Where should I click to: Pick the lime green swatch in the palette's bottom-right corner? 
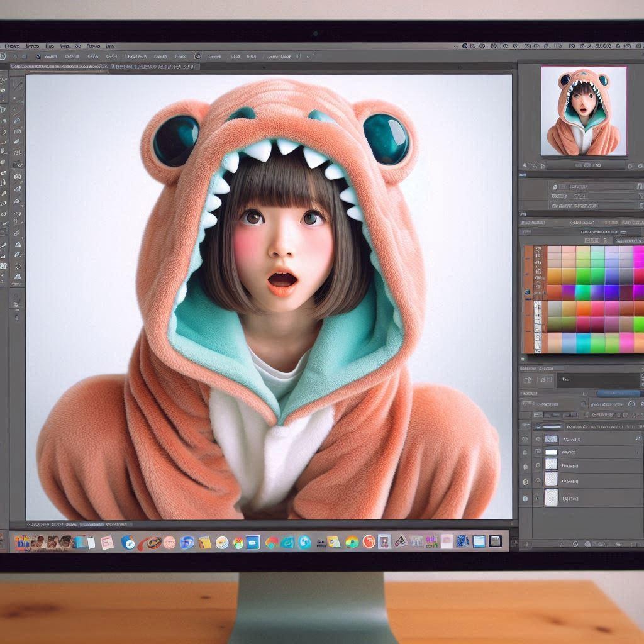[638, 325]
